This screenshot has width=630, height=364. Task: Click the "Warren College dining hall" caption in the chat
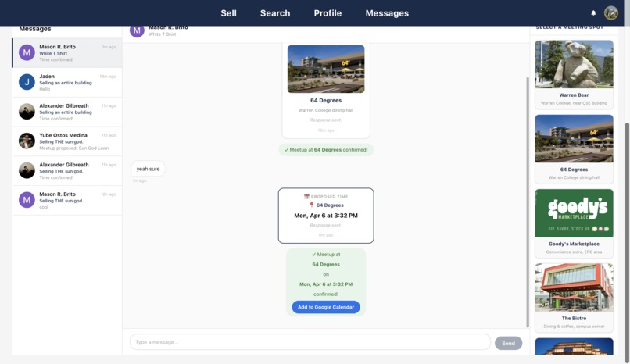(x=326, y=110)
